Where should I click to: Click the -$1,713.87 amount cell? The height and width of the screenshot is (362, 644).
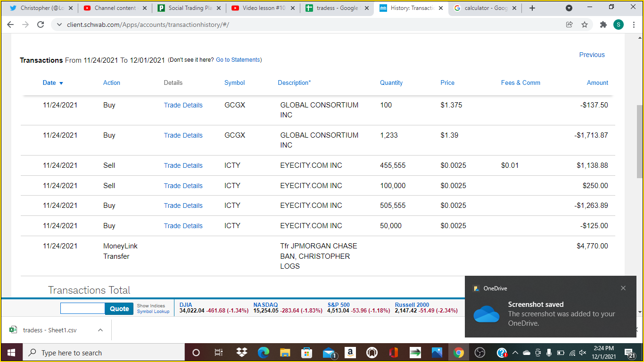tap(591, 135)
